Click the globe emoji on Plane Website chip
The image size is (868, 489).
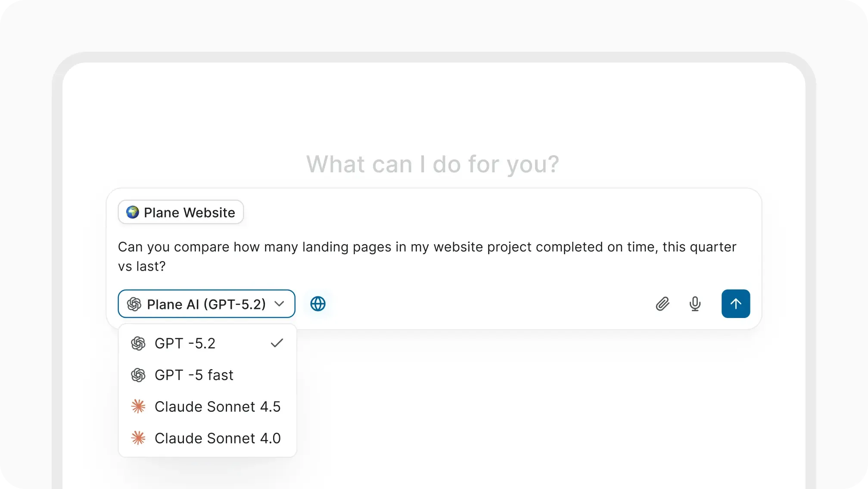(x=133, y=212)
